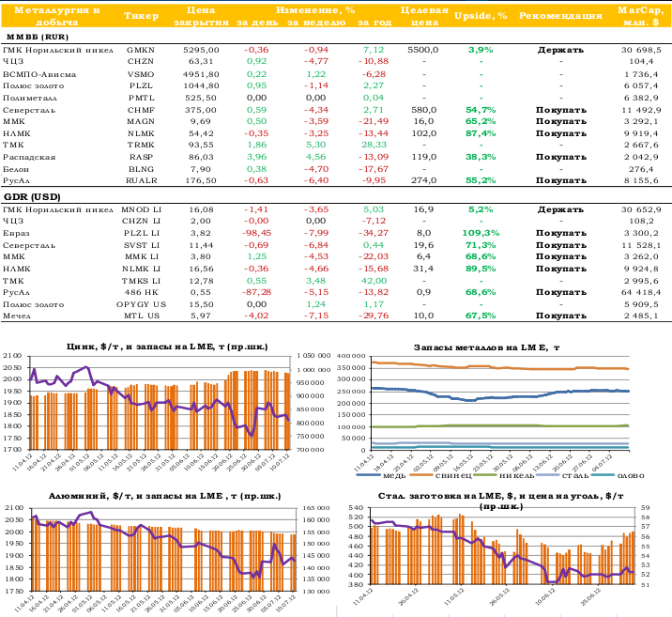Click the BLNG ticker cell
This screenshot has height=617, width=672.
141,169
